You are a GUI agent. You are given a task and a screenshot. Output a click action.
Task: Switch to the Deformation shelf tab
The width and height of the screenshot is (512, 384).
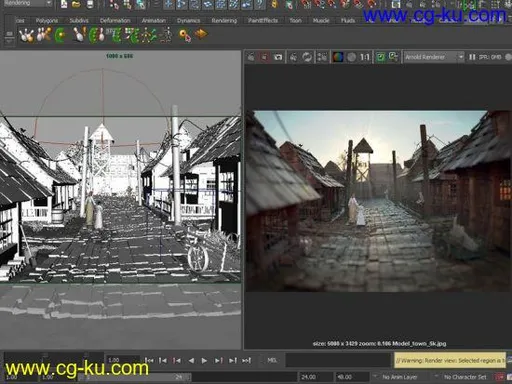tap(115, 21)
